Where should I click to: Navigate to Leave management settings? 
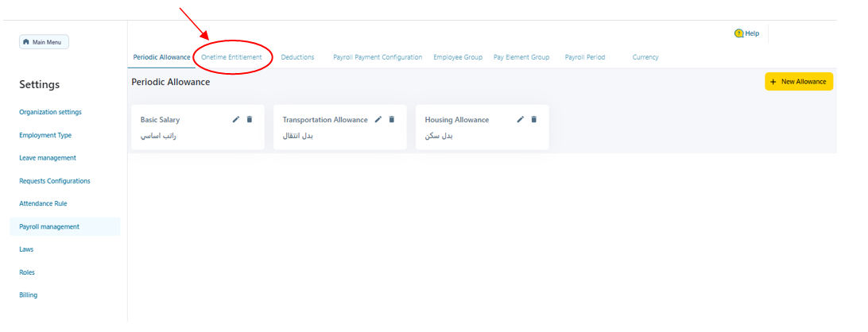click(48, 158)
